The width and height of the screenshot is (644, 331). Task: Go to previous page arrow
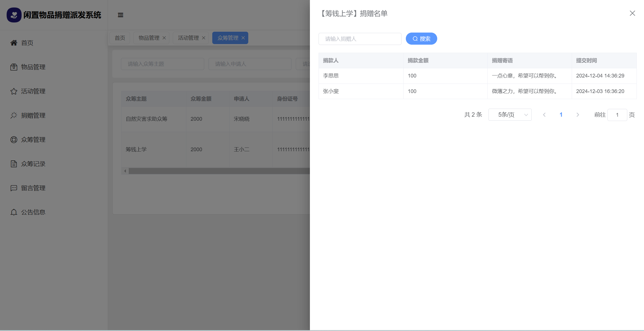tap(544, 115)
